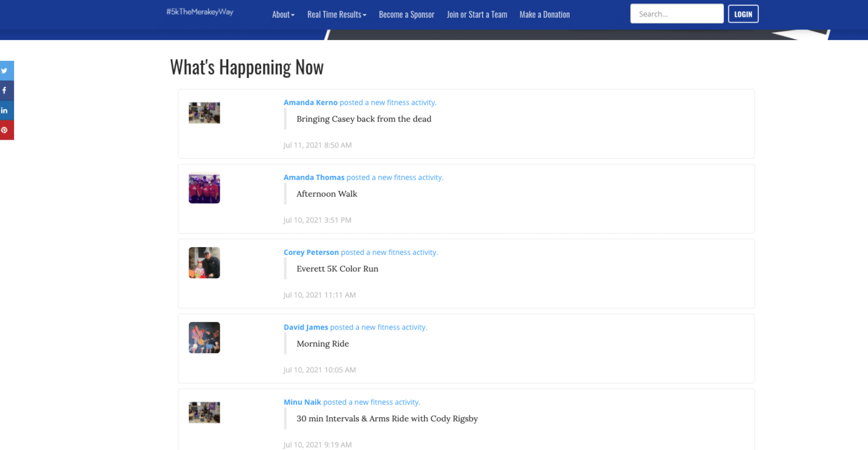Viewport: 868px width, 450px height.
Task: Click Minu Naik's profile thumbnail
Action: [x=204, y=413]
